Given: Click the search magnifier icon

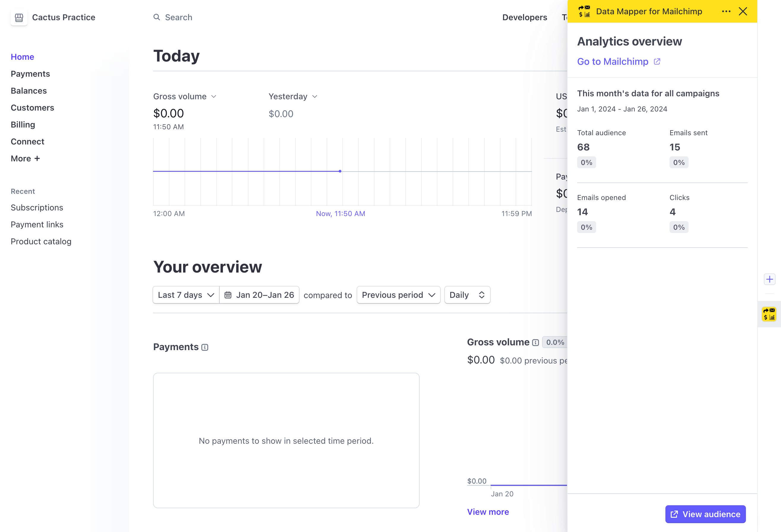Looking at the screenshot, I should [157, 17].
